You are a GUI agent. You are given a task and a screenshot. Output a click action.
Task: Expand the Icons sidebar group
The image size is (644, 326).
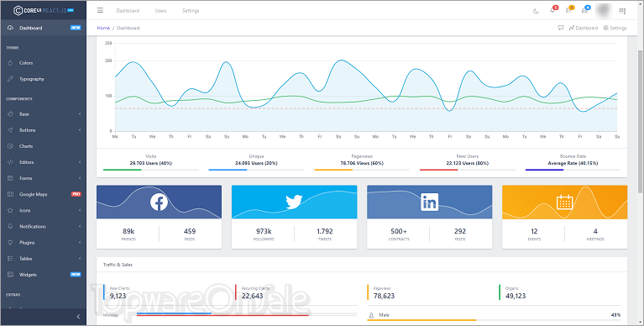pyautogui.click(x=43, y=210)
